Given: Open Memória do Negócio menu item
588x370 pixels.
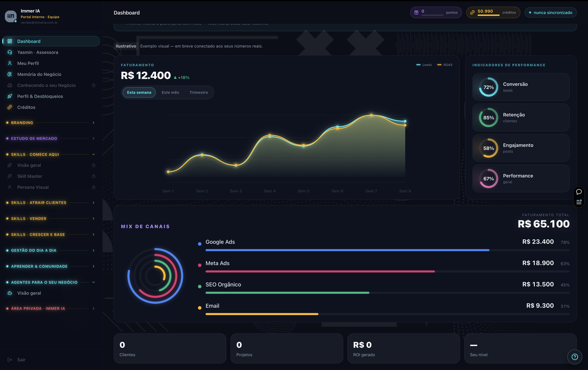Looking at the screenshot, I should click(x=51, y=74).
